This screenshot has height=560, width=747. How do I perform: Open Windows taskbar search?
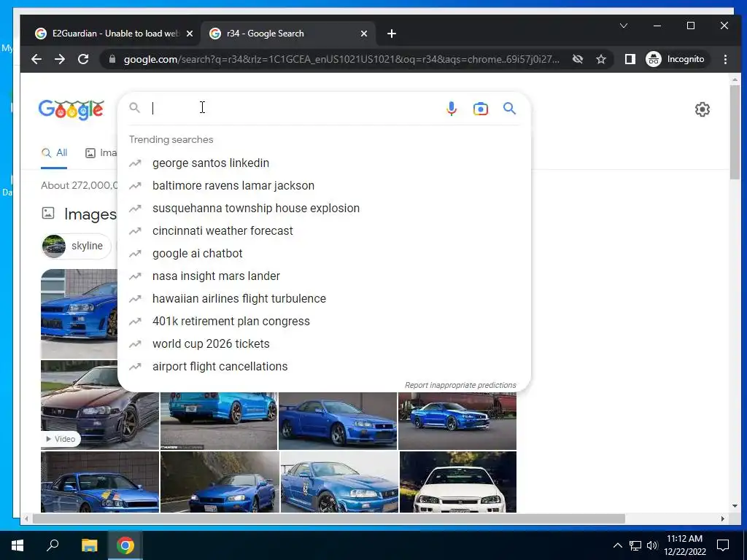pos(53,545)
